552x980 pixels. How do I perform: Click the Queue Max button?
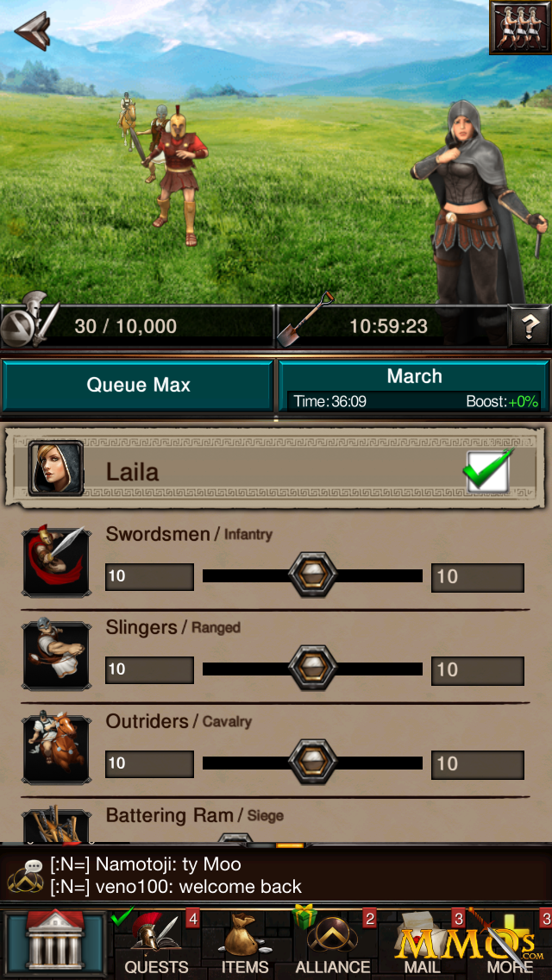[138, 385]
